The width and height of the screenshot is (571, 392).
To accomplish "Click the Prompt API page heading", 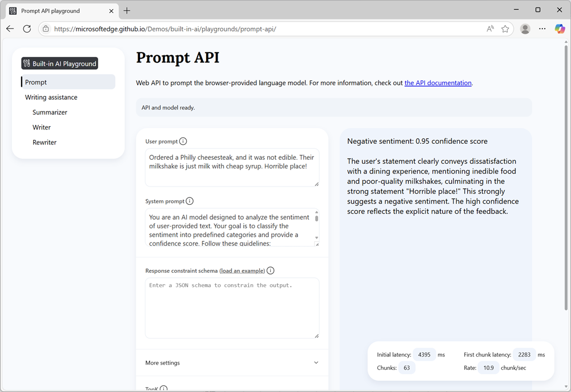I will [178, 58].
